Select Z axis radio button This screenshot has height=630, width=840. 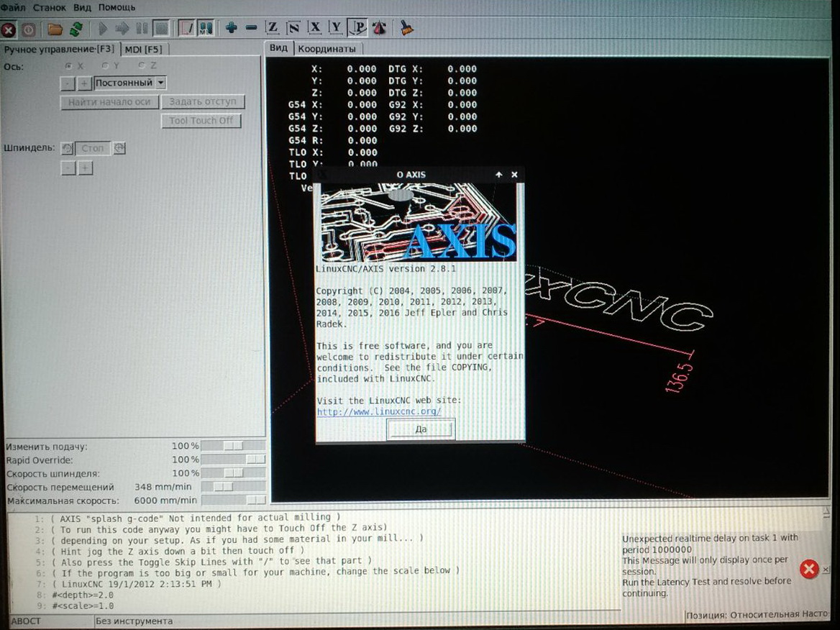click(142, 65)
